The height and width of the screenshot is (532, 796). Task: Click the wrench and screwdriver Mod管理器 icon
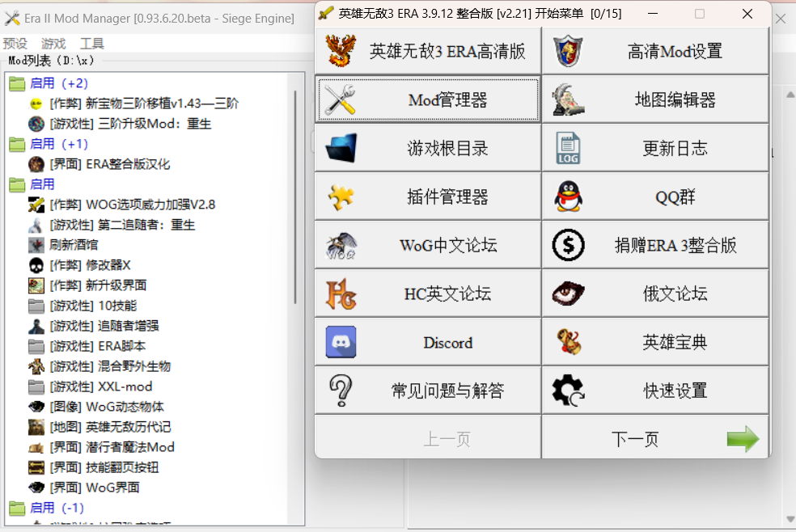tap(340, 99)
